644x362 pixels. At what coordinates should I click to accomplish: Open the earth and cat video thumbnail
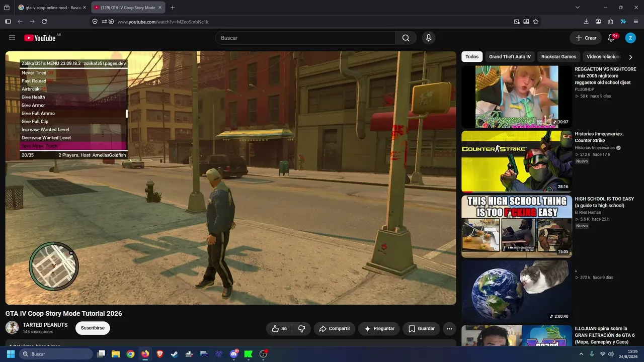point(517,291)
